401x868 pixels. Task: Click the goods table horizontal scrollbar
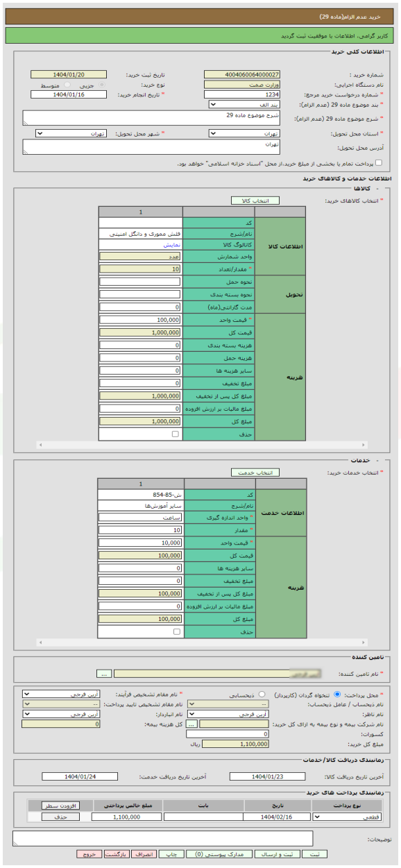(x=201, y=445)
